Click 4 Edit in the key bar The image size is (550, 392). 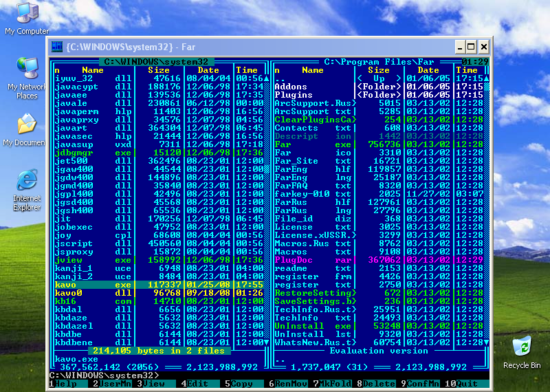(x=200, y=384)
